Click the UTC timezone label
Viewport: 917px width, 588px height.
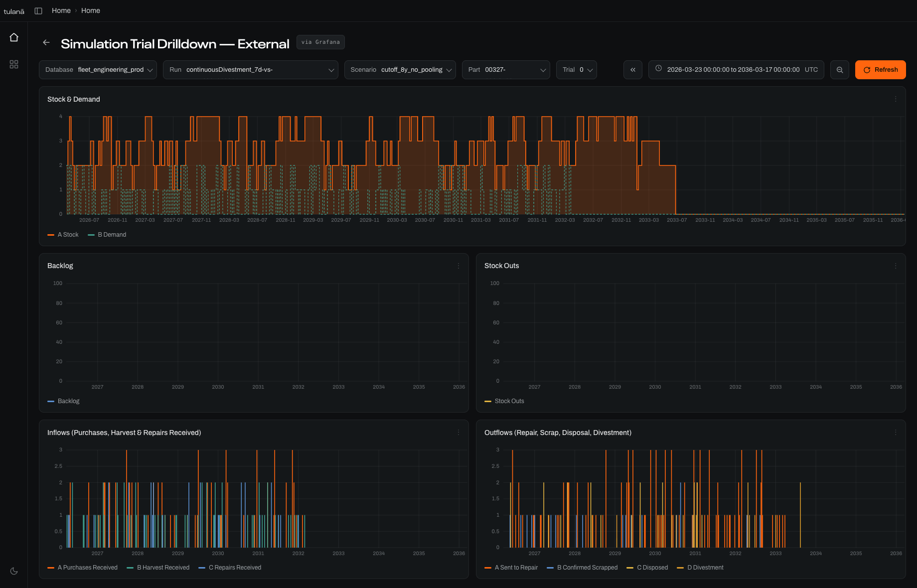811,70
